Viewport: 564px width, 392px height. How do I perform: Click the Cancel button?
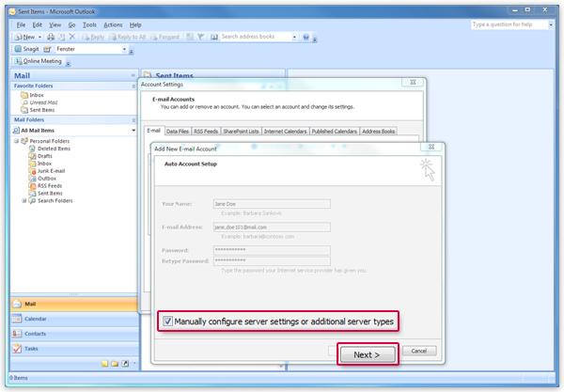pos(419,351)
